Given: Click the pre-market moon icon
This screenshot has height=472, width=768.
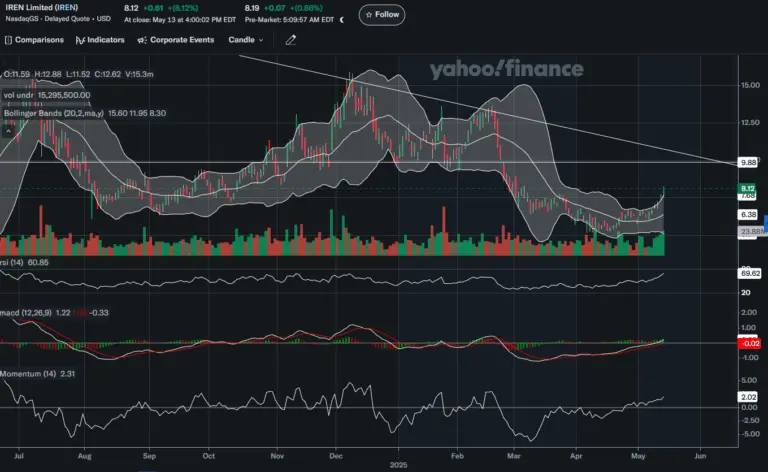Looking at the screenshot, I should pos(342,20).
